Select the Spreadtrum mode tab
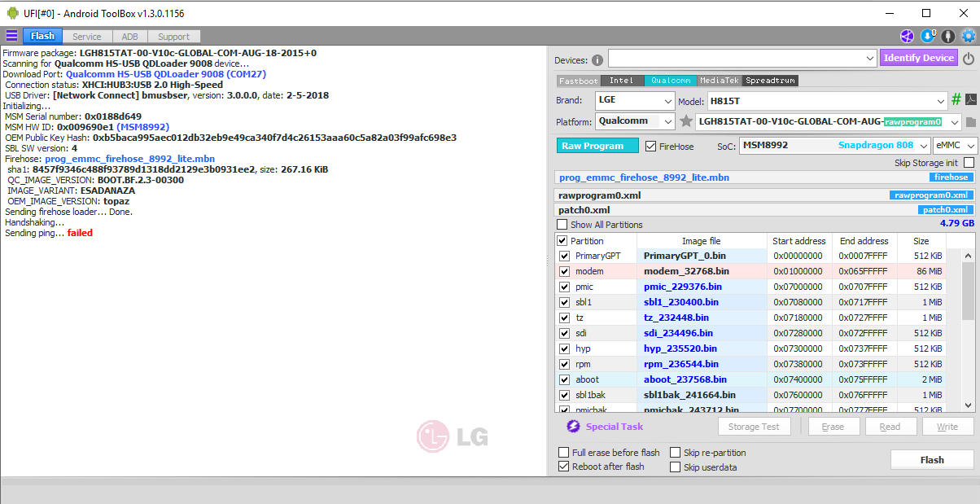The height and width of the screenshot is (504, 980). pyautogui.click(x=771, y=81)
